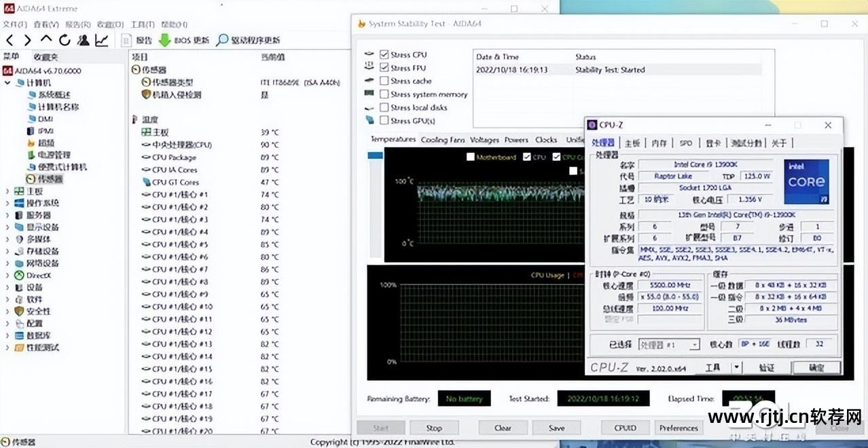Select the 超频 overclock tree item
Viewport: 868px width, 448px height.
[x=40, y=143]
